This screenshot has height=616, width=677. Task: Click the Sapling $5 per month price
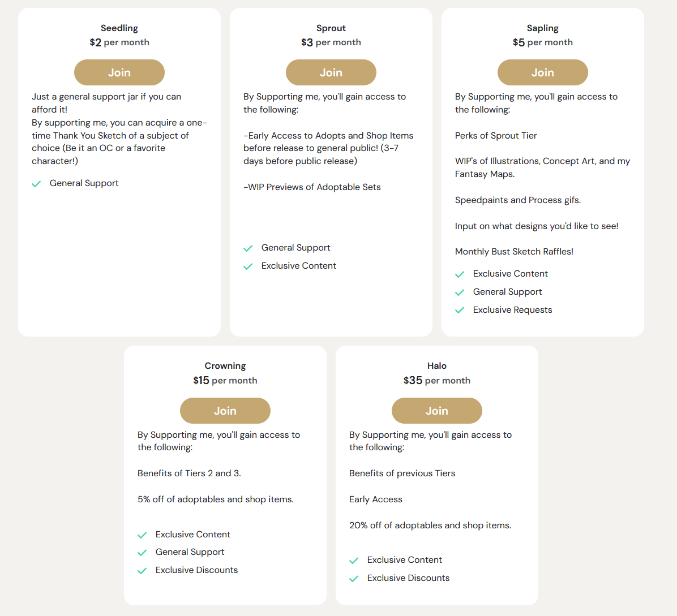(x=542, y=42)
